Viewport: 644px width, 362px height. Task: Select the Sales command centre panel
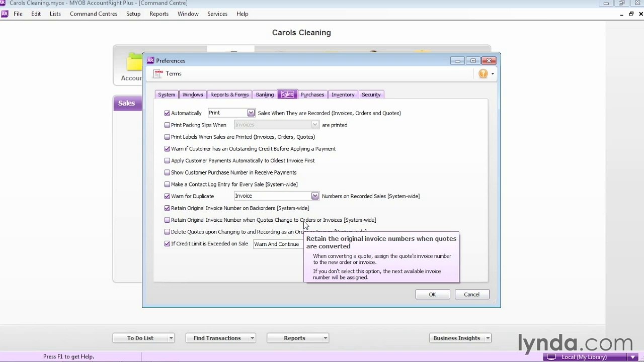click(127, 103)
